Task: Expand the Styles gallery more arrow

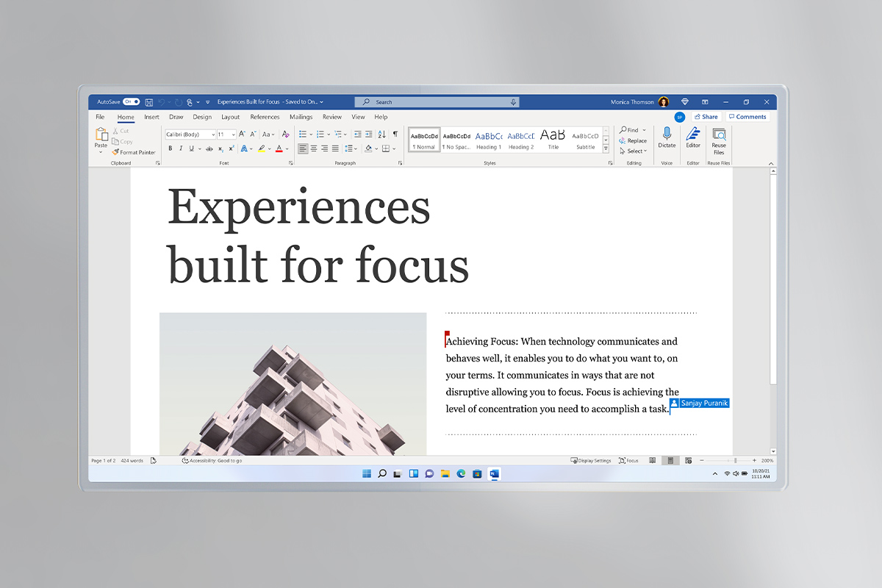Action: (x=606, y=148)
